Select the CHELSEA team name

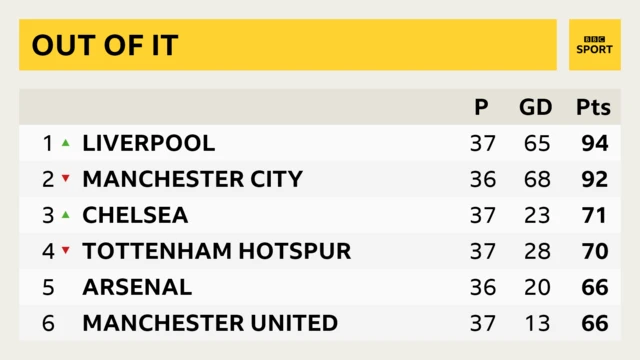point(135,215)
